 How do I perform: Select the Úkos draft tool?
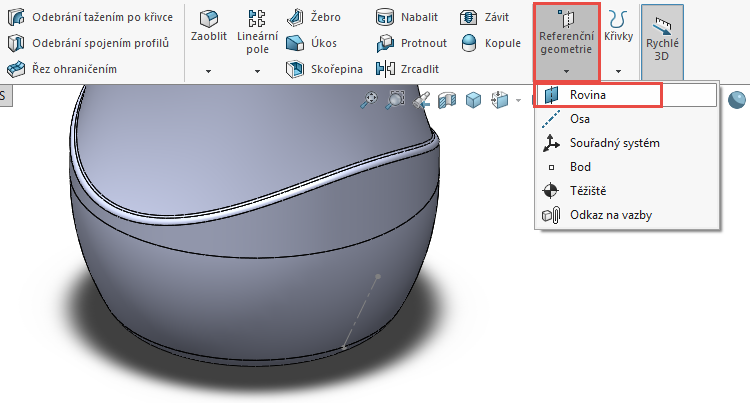pyautogui.click(x=311, y=43)
